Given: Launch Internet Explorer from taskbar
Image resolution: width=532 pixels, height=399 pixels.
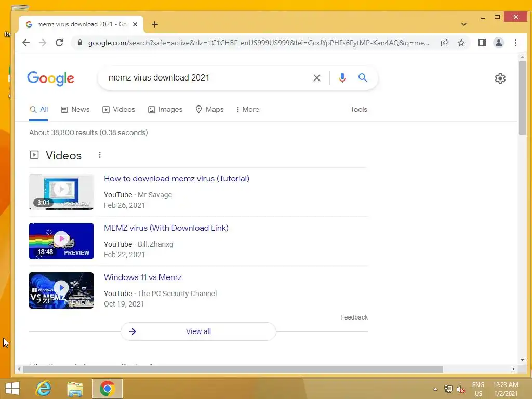Looking at the screenshot, I should [x=44, y=389].
